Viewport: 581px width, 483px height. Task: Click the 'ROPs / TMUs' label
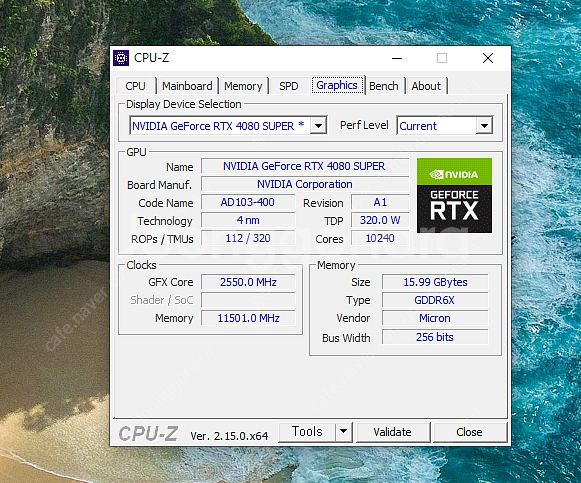point(162,239)
